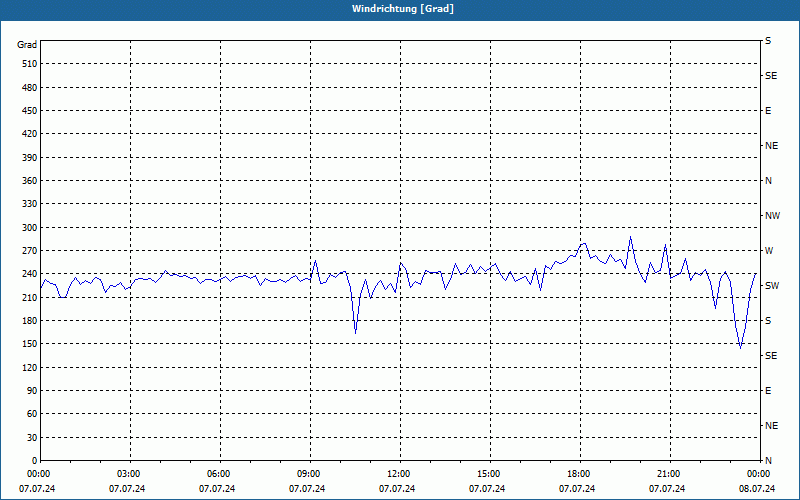Click the lowest dip of the blue line near 150
The width and height of the screenshot is (800, 500).
point(740,348)
